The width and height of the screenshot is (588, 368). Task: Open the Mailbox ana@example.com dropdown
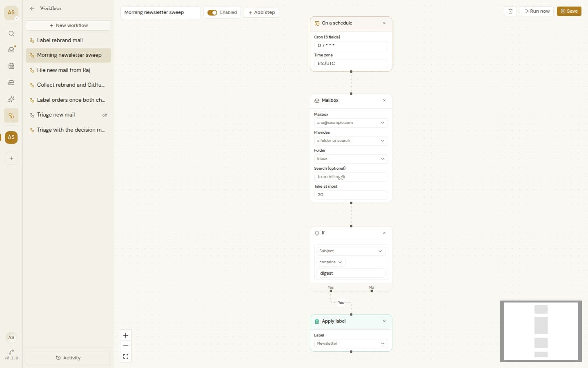point(351,123)
